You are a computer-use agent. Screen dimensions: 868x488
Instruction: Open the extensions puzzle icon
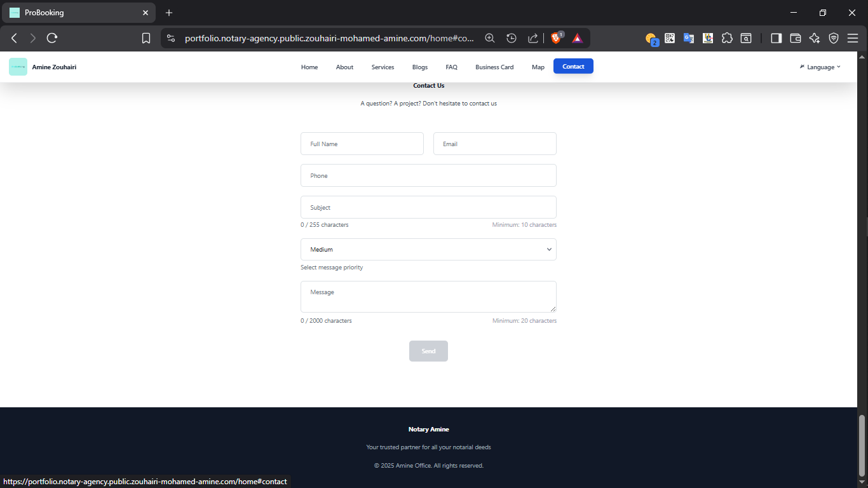click(x=727, y=37)
